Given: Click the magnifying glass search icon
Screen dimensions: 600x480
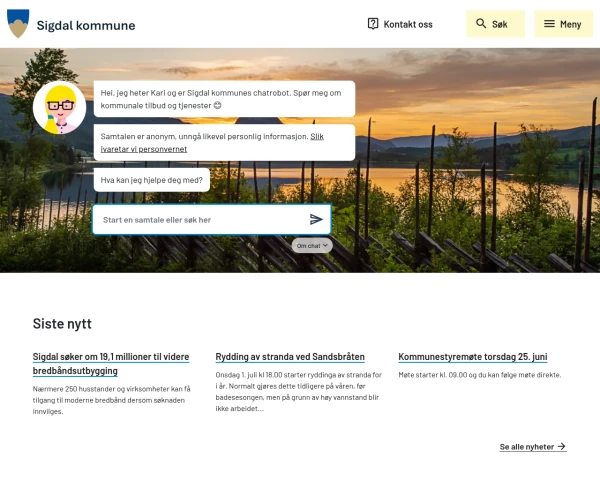Looking at the screenshot, I should tap(481, 24).
